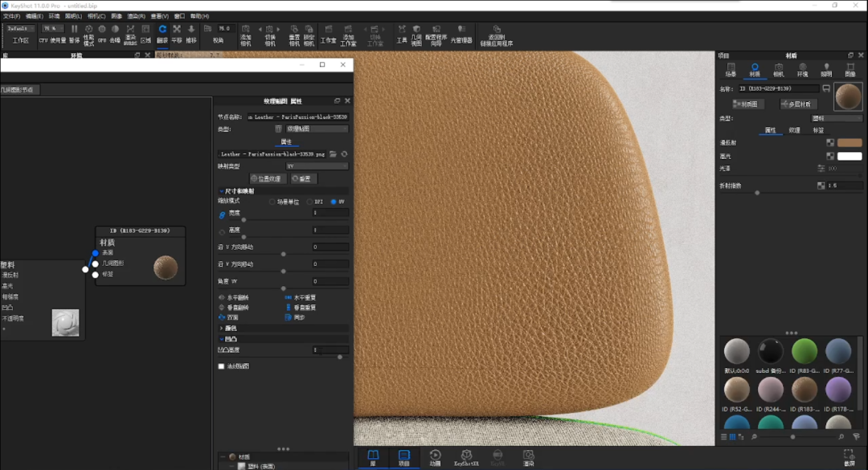Select DPI scale mode radio button
The width and height of the screenshot is (868, 470).
click(309, 202)
